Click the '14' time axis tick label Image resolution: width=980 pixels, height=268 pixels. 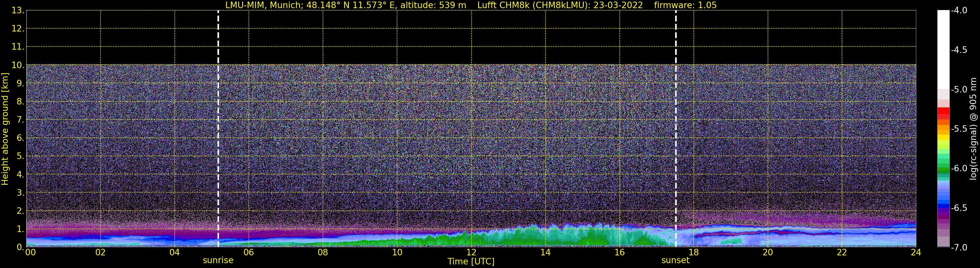(x=545, y=252)
